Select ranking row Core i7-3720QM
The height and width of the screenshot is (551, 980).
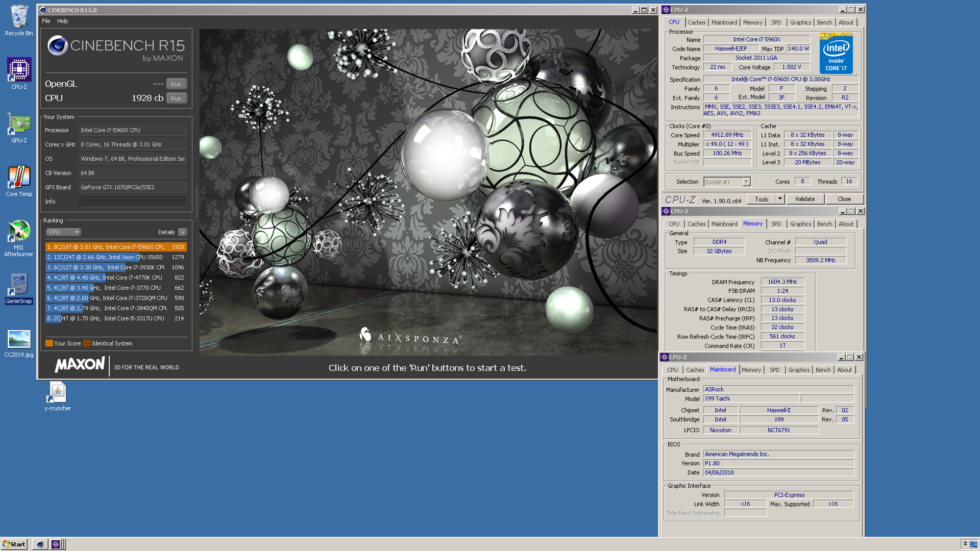(x=116, y=298)
